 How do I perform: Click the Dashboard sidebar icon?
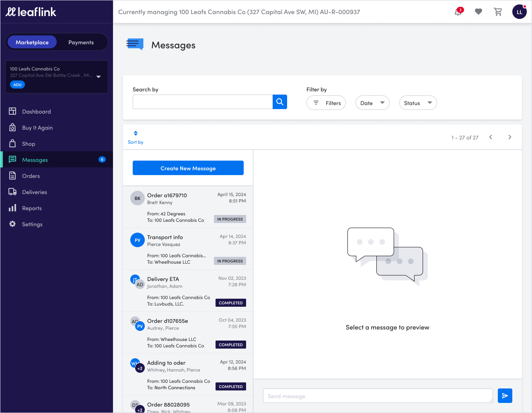[12, 111]
